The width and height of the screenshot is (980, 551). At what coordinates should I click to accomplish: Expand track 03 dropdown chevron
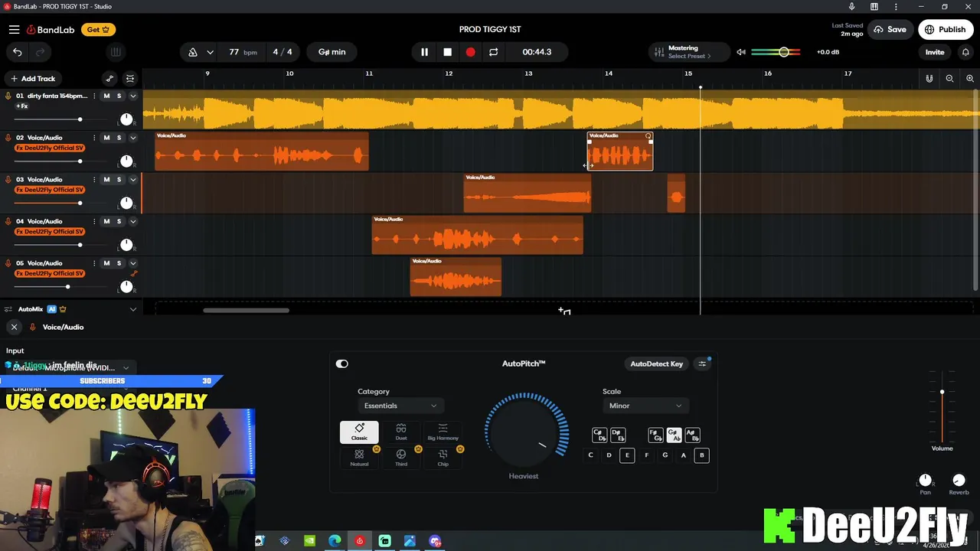point(133,179)
